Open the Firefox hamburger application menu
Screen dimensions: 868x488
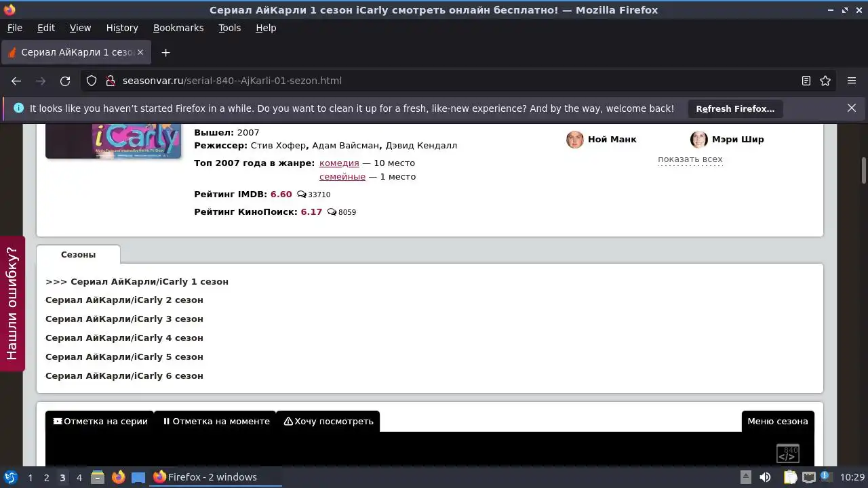[x=852, y=81]
